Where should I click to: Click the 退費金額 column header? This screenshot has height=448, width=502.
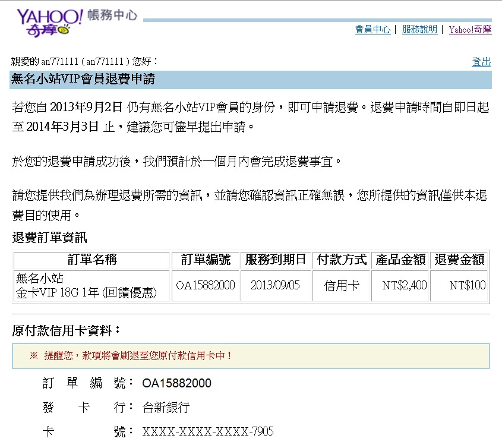[x=459, y=260]
